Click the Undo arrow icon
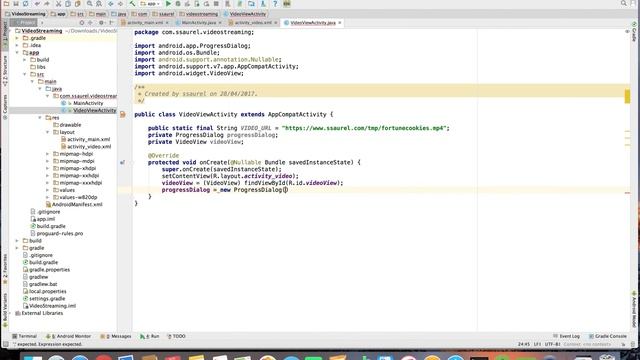The height and width of the screenshot is (360, 640). 38,4
